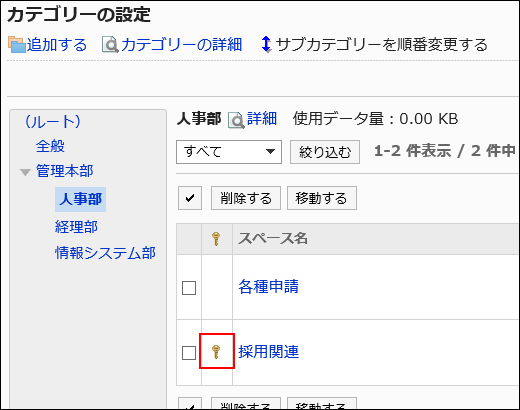Select 情報システム部 in the category tree
The width and height of the screenshot is (520, 410).
(105, 253)
